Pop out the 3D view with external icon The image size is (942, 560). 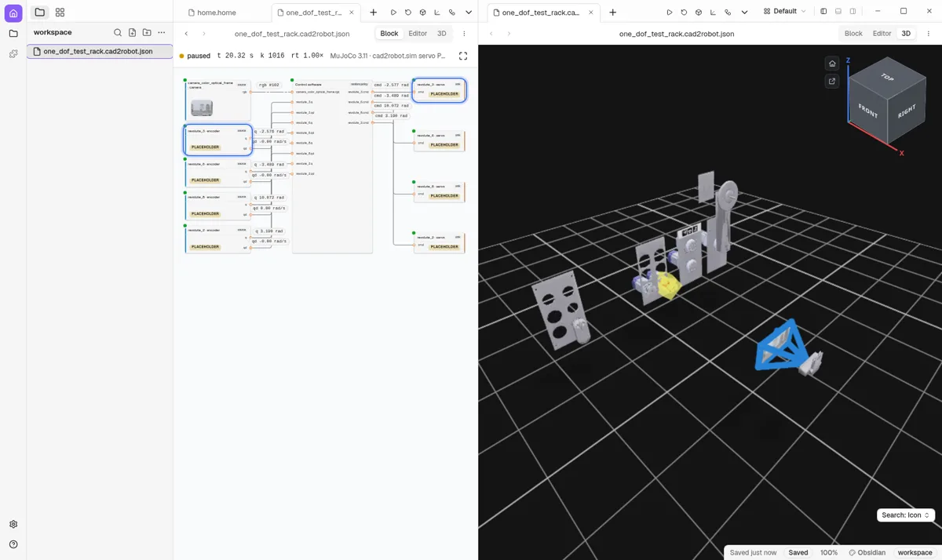pos(832,81)
